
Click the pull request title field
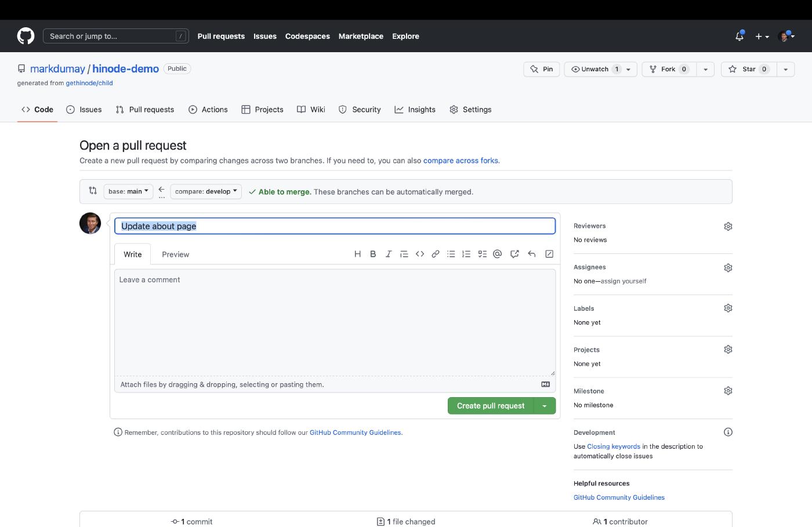tap(335, 226)
